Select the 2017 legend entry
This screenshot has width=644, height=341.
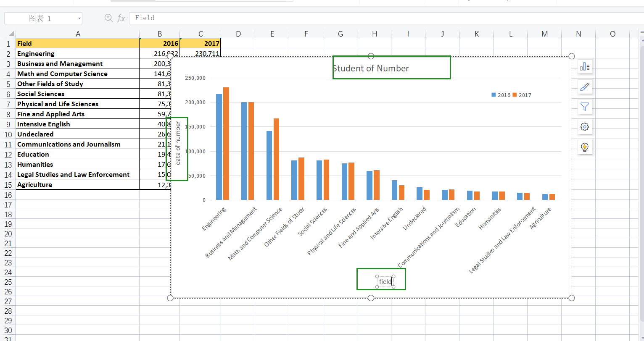pos(522,95)
